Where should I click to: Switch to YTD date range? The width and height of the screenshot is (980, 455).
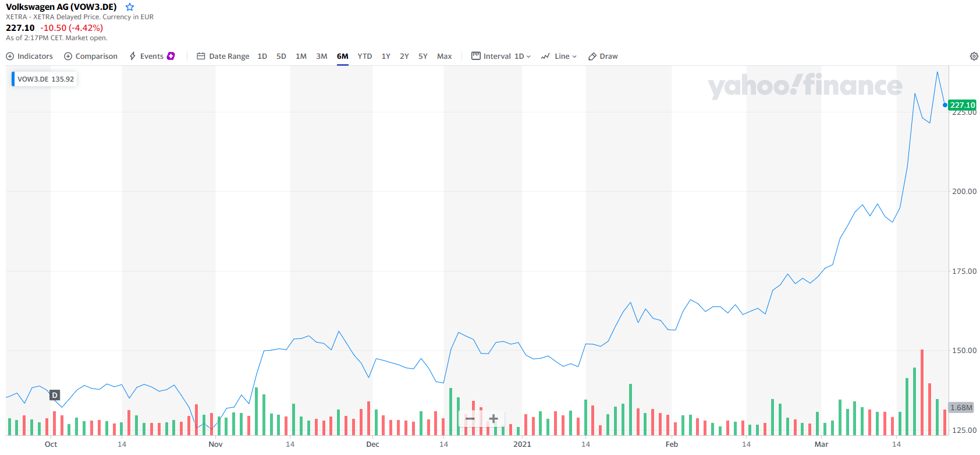tap(364, 57)
